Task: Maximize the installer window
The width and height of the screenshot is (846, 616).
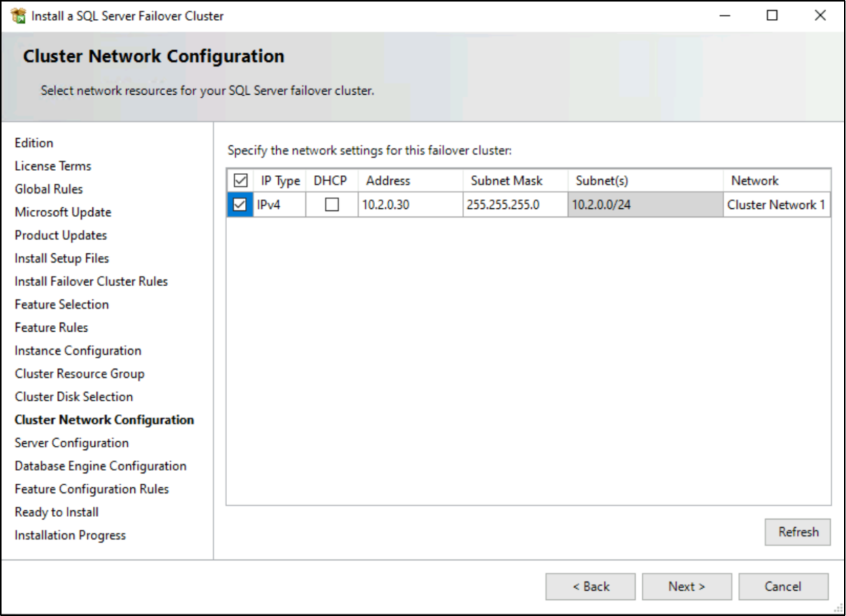Action: pos(772,16)
